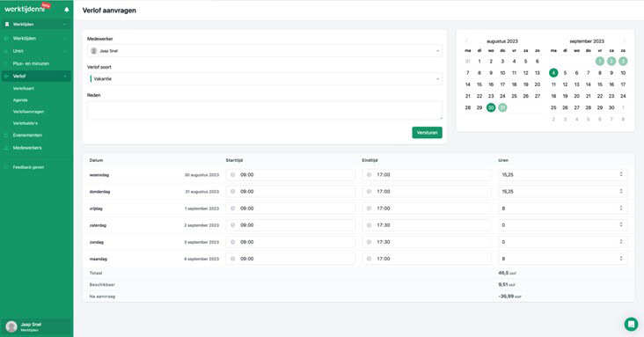644x337 pixels.
Task: Go to Evenementen in the sidebar
Action: (27, 136)
